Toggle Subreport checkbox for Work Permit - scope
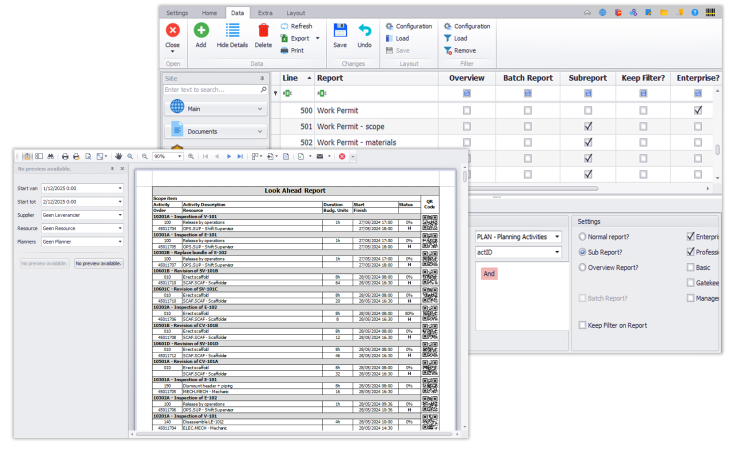 coord(588,126)
